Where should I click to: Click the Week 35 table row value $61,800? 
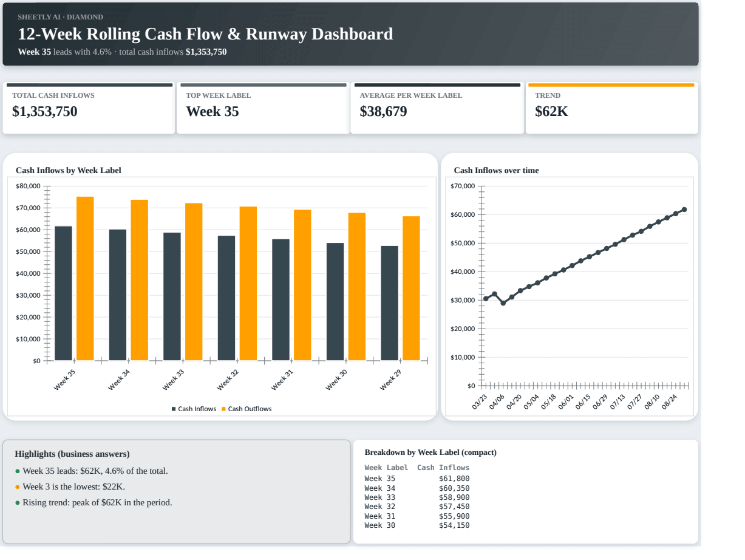tap(454, 479)
